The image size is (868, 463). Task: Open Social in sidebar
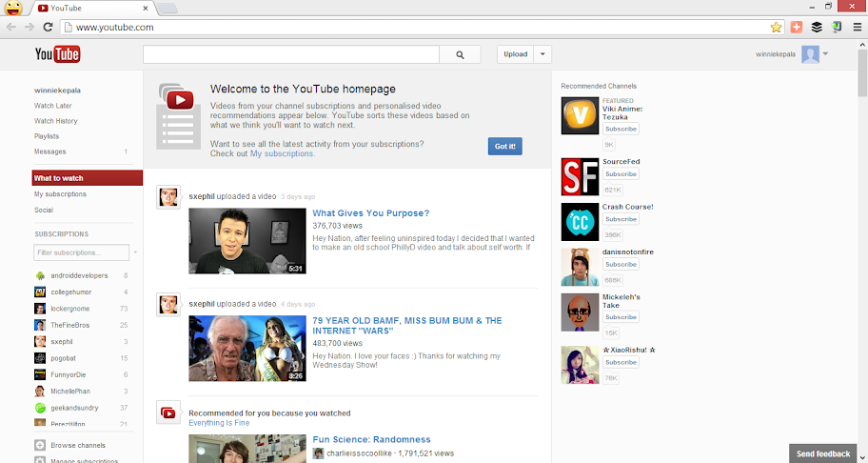coord(44,210)
